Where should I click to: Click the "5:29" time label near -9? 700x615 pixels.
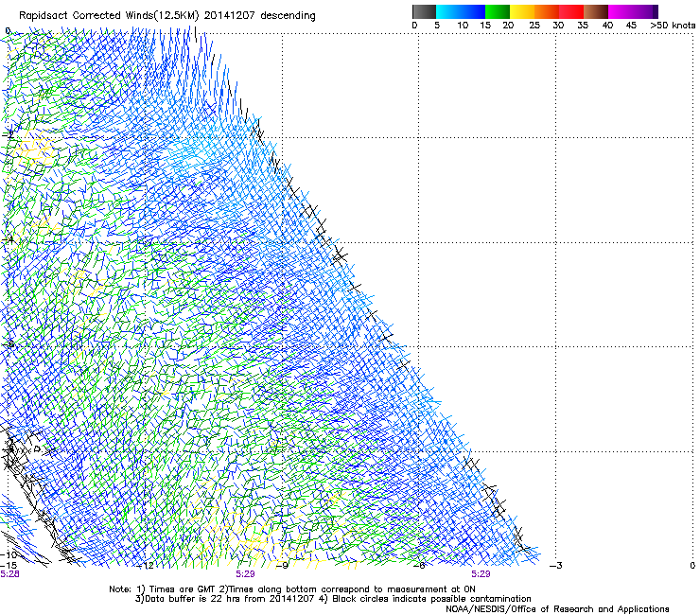(x=245, y=574)
